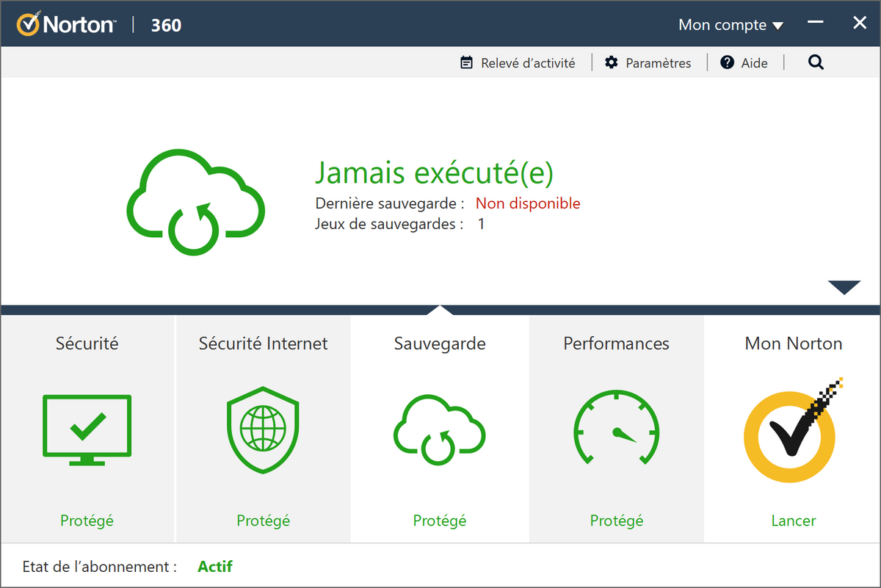Open the Aide help menu

pyautogui.click(x=744, y=63)
